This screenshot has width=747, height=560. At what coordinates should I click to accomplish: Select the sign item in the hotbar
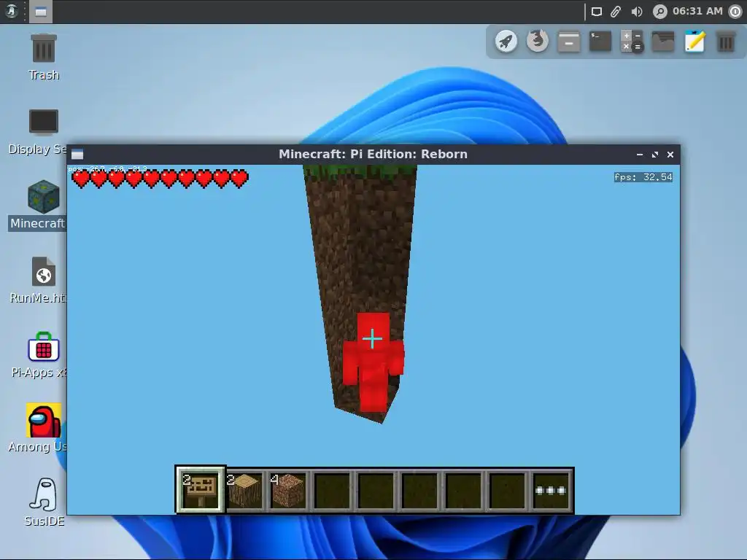click(201, 490)
